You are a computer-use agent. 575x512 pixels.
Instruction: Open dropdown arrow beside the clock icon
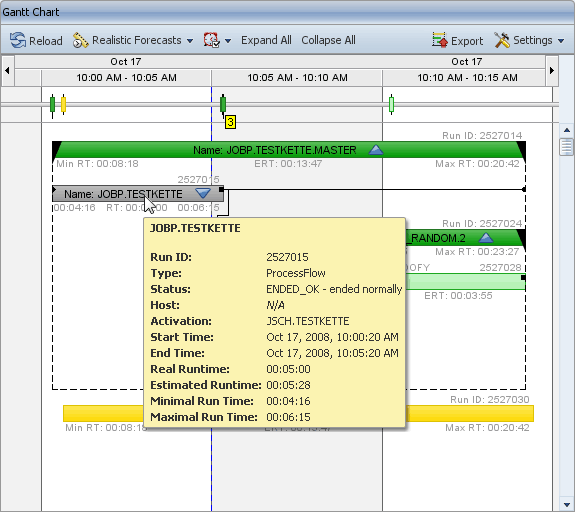point(228,41)
